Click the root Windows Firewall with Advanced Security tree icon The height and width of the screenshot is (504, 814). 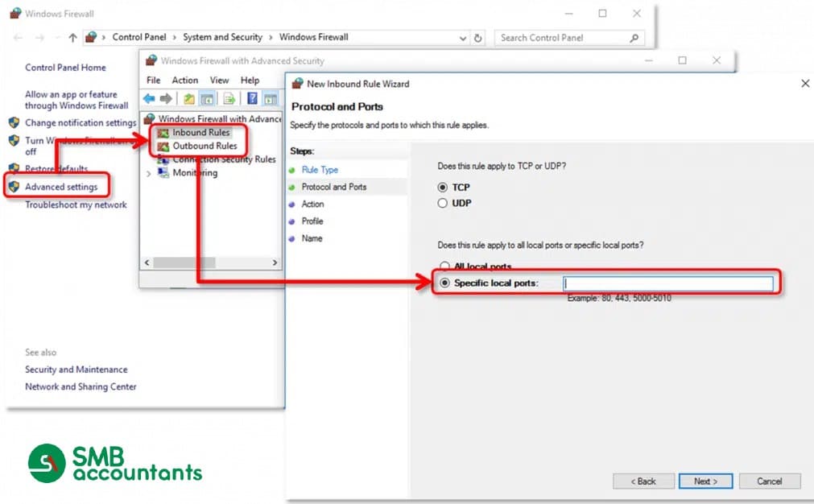pyautogui.click(x=150, y=119)
